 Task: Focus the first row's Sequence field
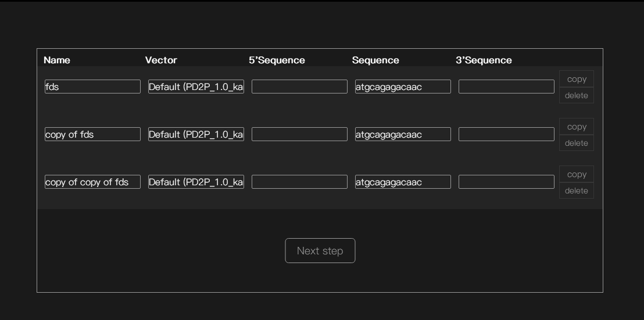coord(403,87)
